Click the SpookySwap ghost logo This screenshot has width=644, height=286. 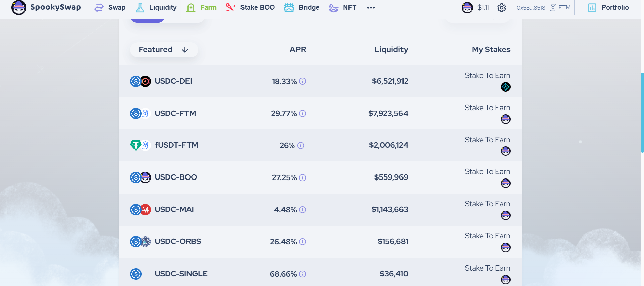point(19,7)
